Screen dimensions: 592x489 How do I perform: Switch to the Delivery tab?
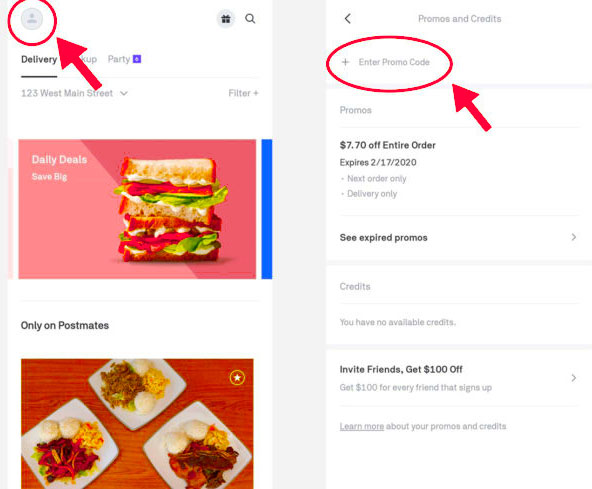(x=39, y=60)
